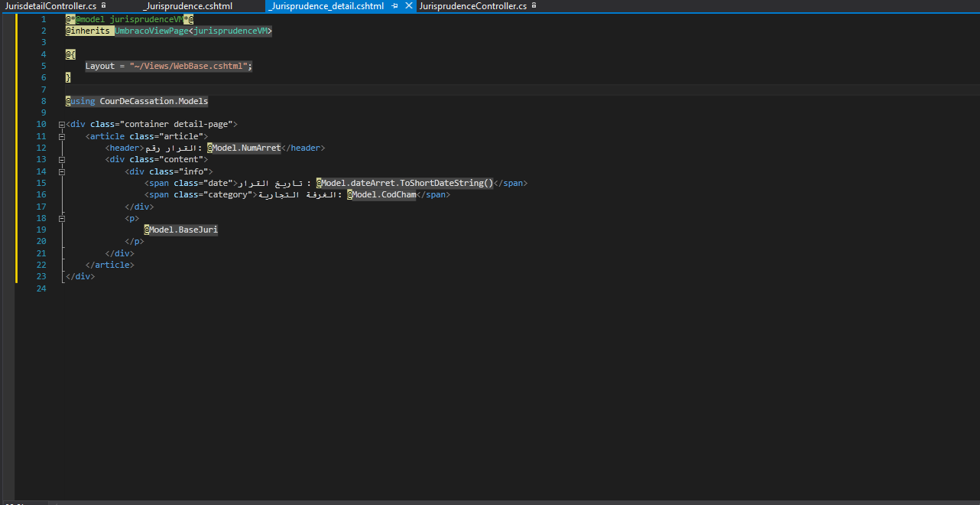The height and width of the screenshot is (505, 980).
Task: Click line number 19 in the gutter
Action: point(41,230)
